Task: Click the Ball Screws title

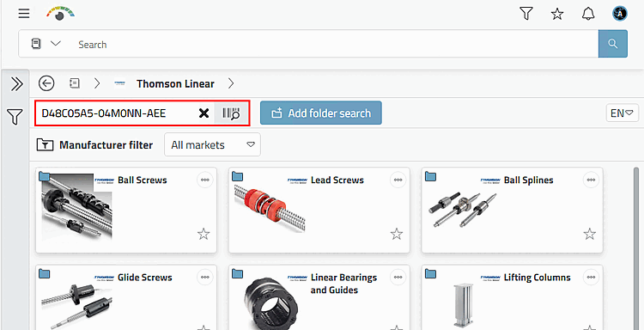Action: (x=142, y=180)
